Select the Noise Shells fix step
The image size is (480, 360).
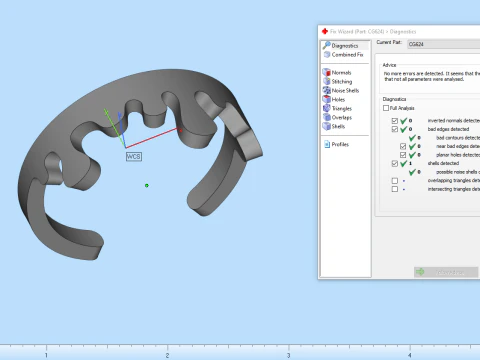341,90
